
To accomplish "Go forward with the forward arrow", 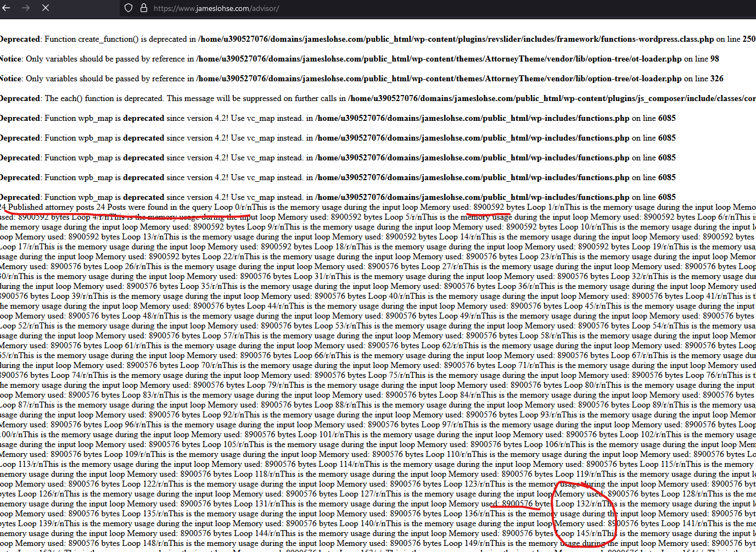I will point(26,8).
